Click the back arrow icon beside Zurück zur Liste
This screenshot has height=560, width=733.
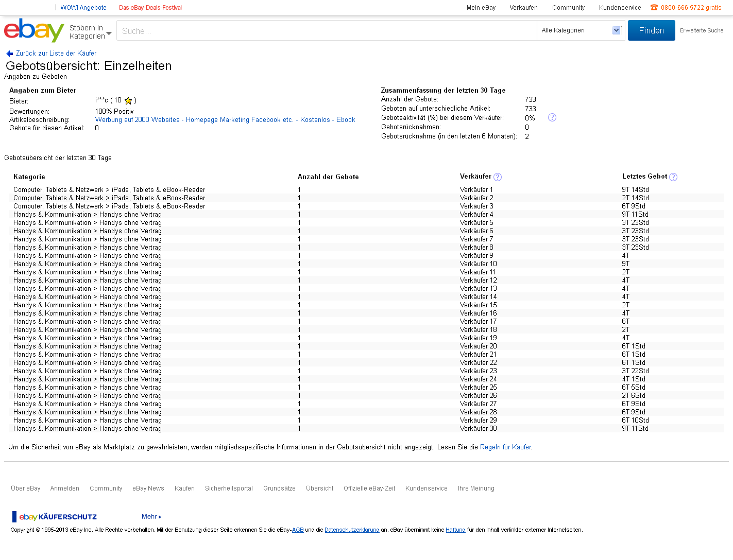click(9, 54)
